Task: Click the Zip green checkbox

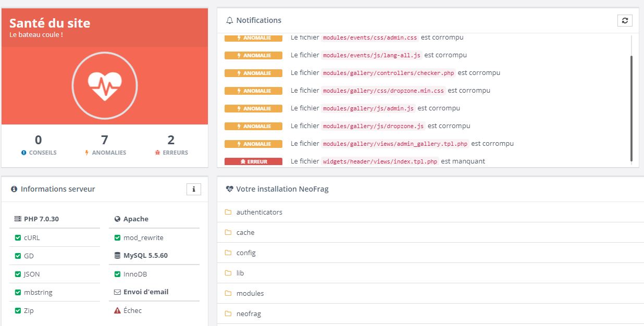Action: (18, 310)
